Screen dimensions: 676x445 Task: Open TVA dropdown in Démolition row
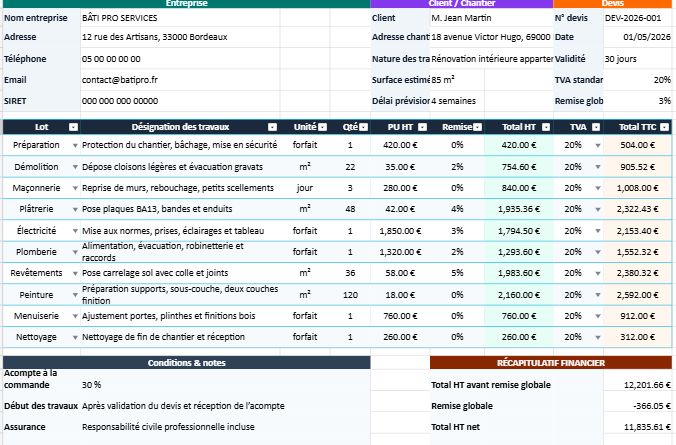click(x=598, y=167)
